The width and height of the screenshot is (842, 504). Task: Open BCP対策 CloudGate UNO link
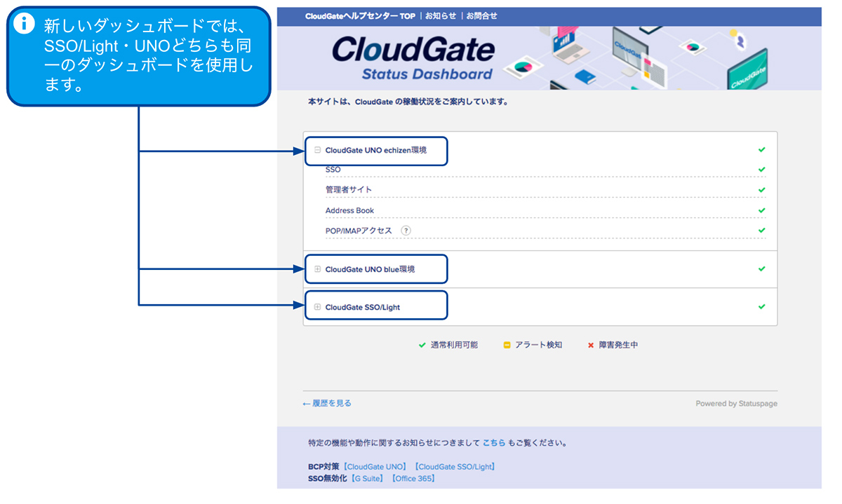[x=375, y=467]
